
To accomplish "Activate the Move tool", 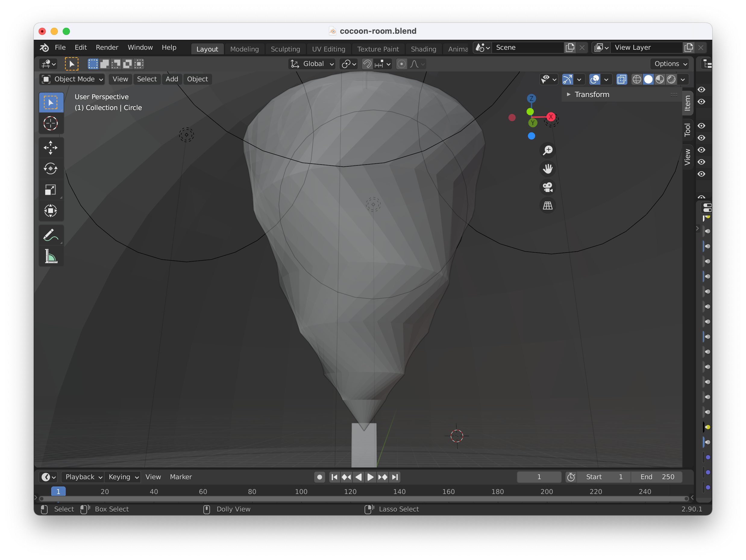I will click(x=51, y=148).
